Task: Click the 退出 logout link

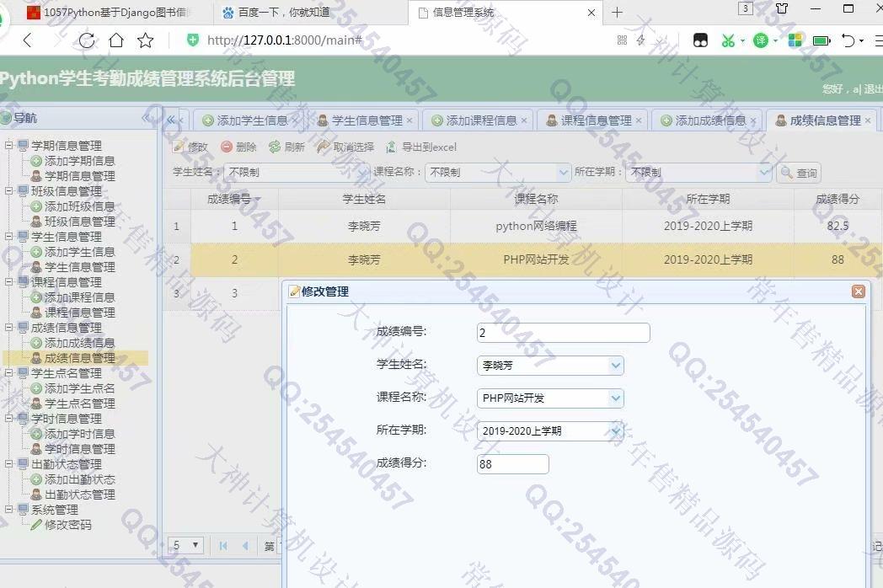Action: [x=873, y=89]
